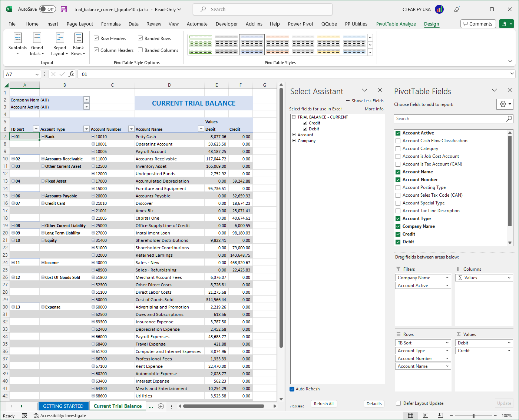The height and width of the screenshot is (420, 519).
Task: Open the Report Layout options
Action: click(59, 44)
